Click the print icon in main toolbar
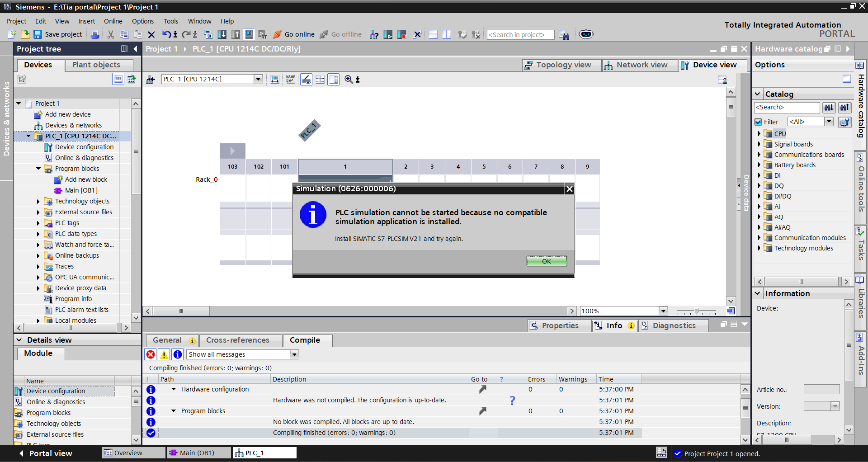Image resolution: width=868 pixels, height=462 pixels. point(95,34)
